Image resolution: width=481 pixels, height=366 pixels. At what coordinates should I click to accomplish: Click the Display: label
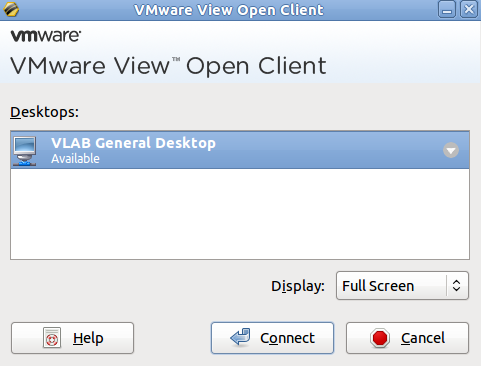(298, 286)
